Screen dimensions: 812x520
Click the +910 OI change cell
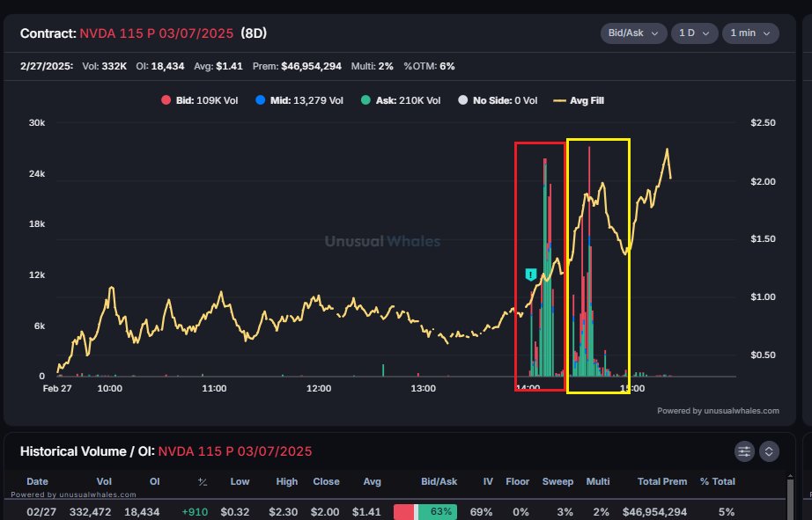[195, 512]
